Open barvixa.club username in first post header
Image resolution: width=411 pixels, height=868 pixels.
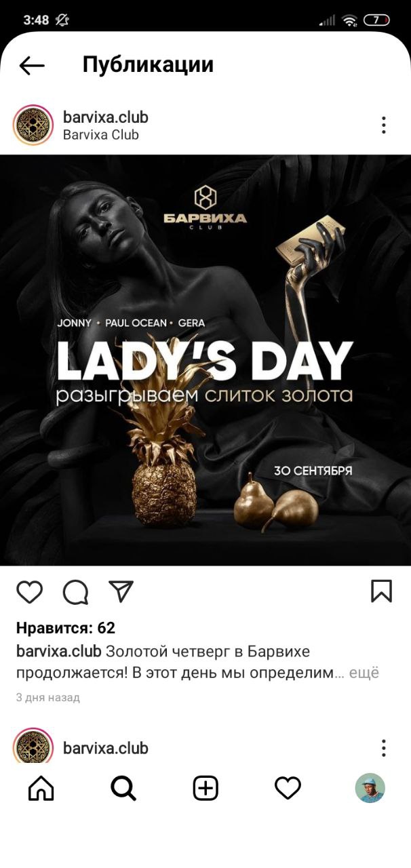tap(105, 117)
